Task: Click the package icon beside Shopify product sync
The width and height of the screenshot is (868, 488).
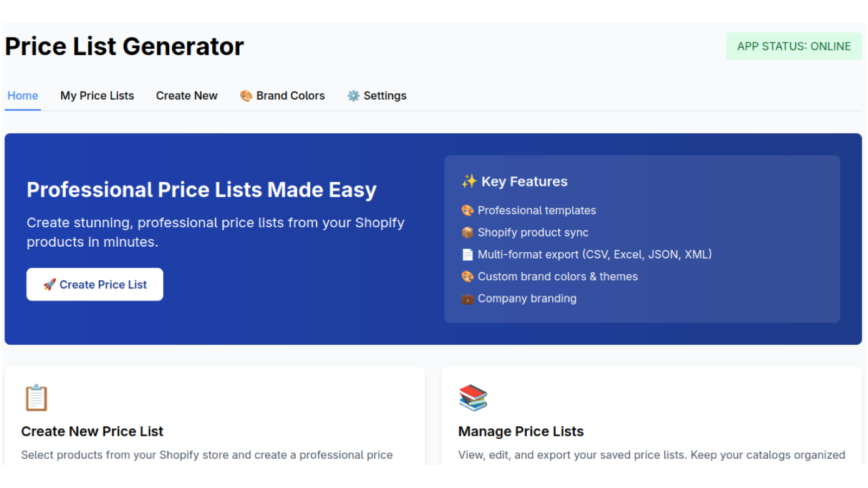Action: coord(467,233)
